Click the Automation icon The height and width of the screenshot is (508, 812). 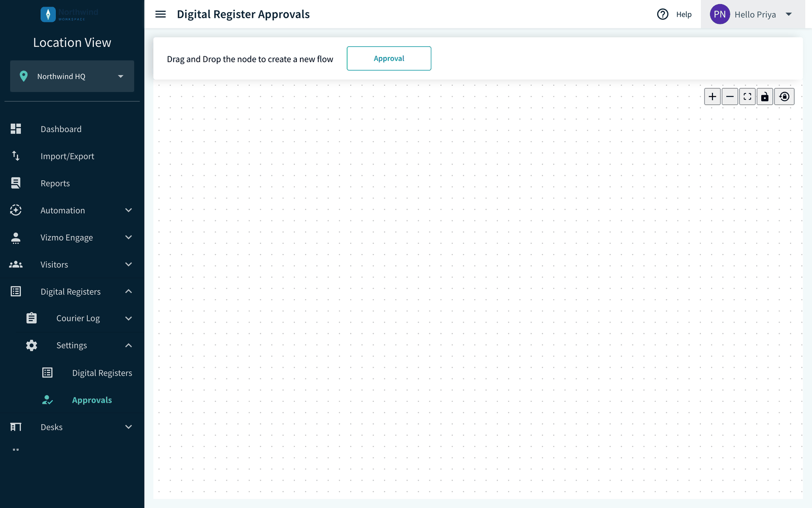pyautogui.click(x=16, y=210)
